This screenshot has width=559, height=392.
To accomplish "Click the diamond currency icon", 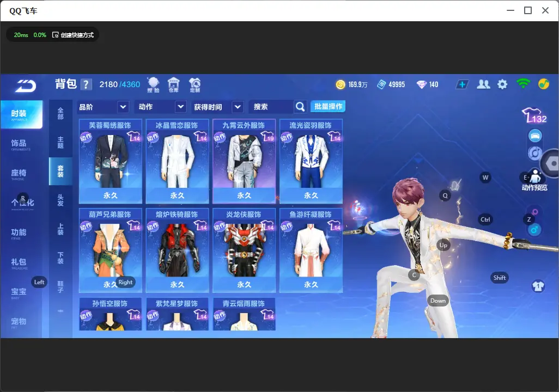I will click(x=422, y=84).
